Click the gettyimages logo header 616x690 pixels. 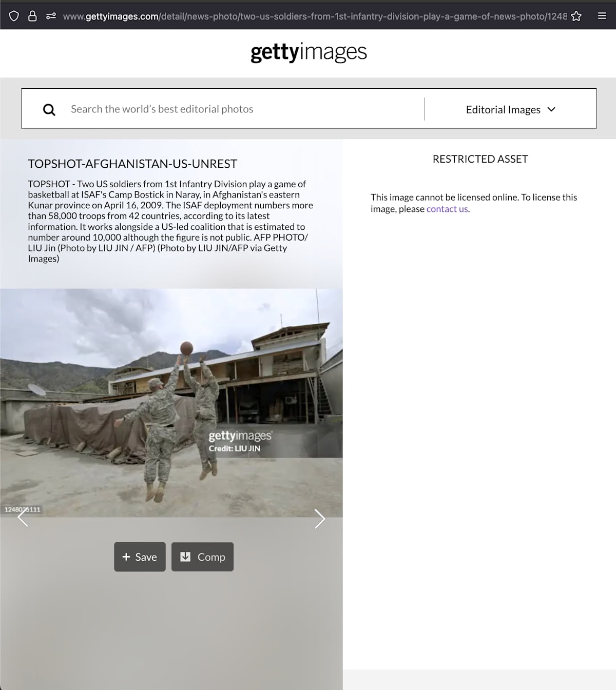309,52
